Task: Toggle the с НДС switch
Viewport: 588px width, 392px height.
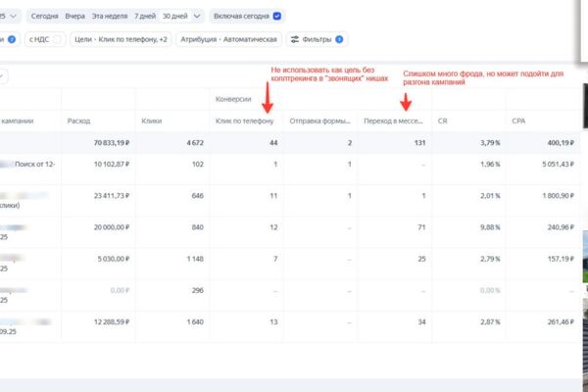Action: pyautogui.click(x=57, y=39)
